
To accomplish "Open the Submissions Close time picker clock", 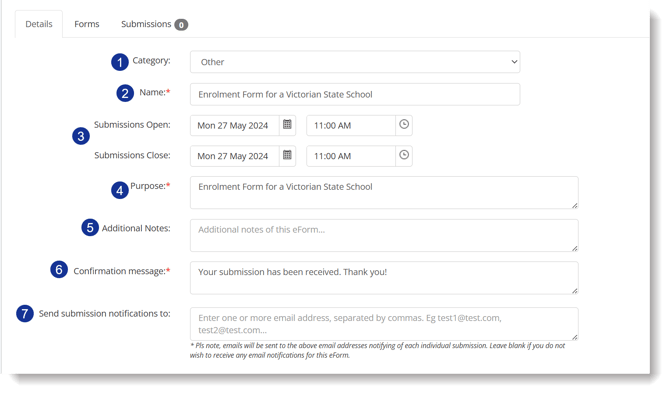I will coord(404,155).
